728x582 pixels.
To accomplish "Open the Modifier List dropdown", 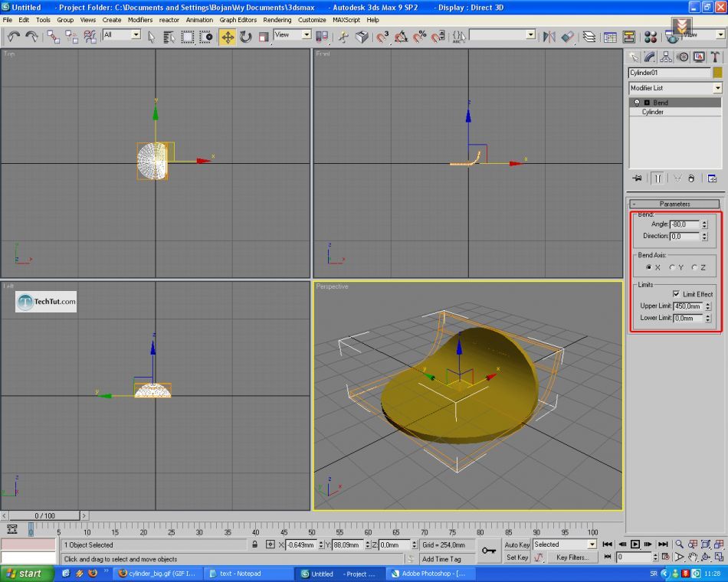I will pos(717,88).
